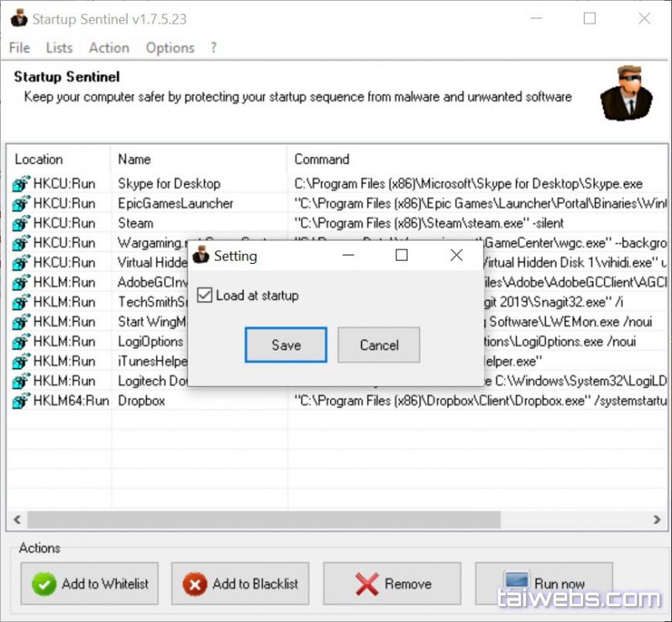The height and width of the screenshot is (622, 672).
Task: Open the ? help menu
Action: pos(213,48)
